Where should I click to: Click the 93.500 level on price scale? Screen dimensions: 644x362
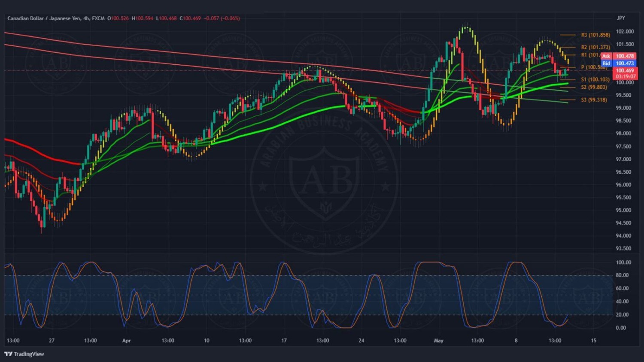pyautogui.click(x=623, y=248)
